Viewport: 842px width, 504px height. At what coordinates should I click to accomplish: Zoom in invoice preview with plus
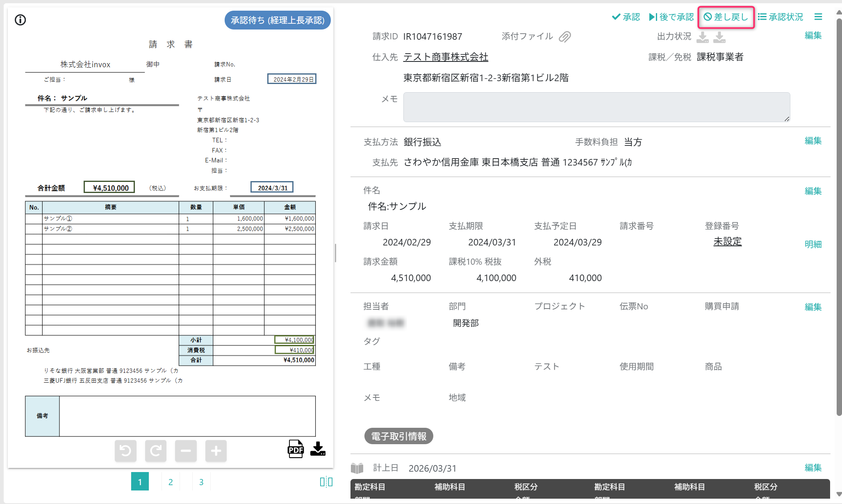pos(216,451)
